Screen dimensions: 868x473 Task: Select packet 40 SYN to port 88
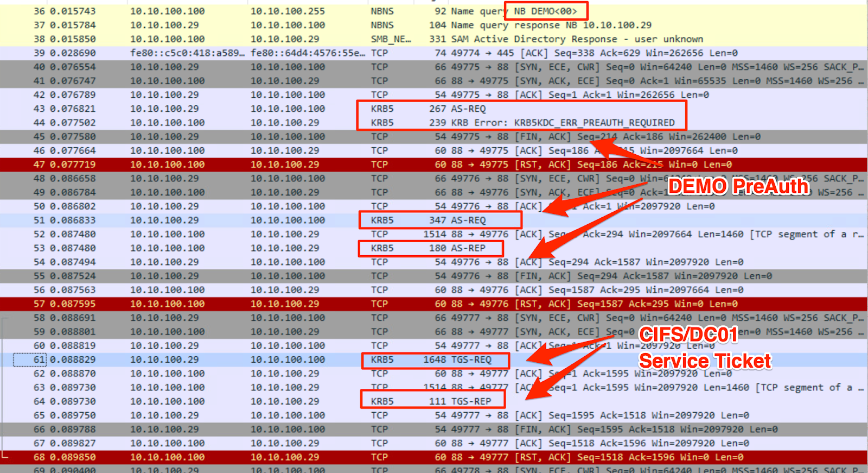(x=325, y=67)
